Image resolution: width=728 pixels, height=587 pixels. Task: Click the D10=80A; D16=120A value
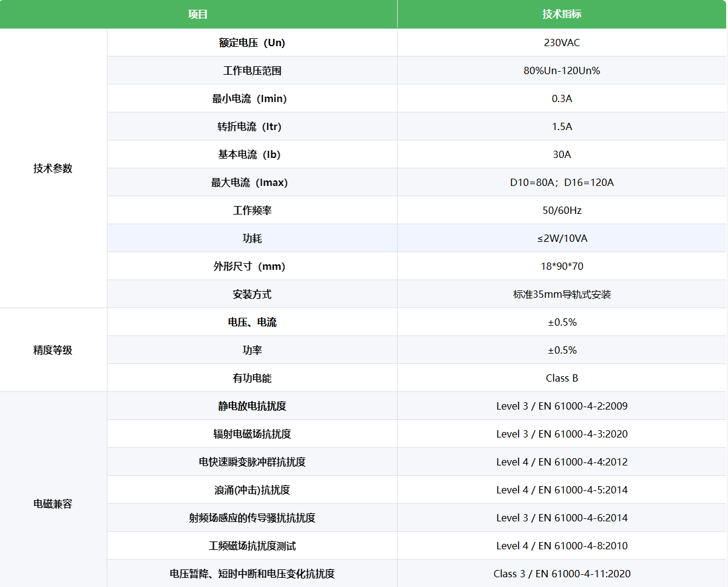[562, 182]
